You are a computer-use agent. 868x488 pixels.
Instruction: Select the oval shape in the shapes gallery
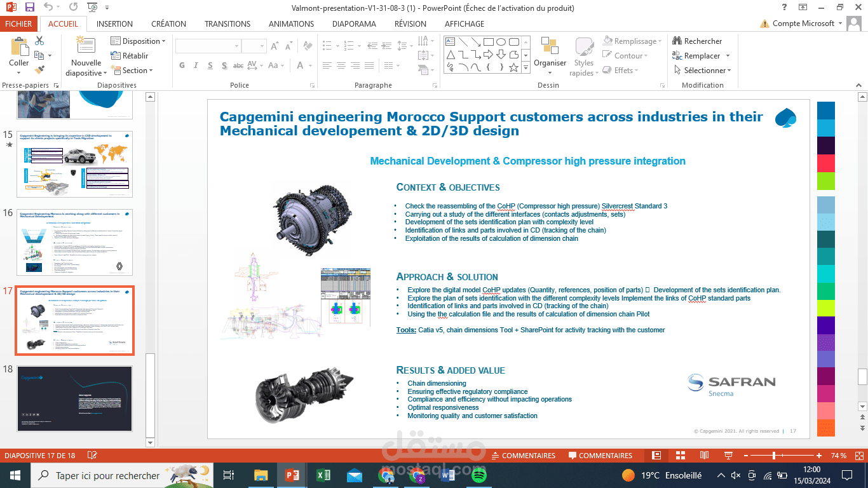pyautogui.click(x=501, y=43)
